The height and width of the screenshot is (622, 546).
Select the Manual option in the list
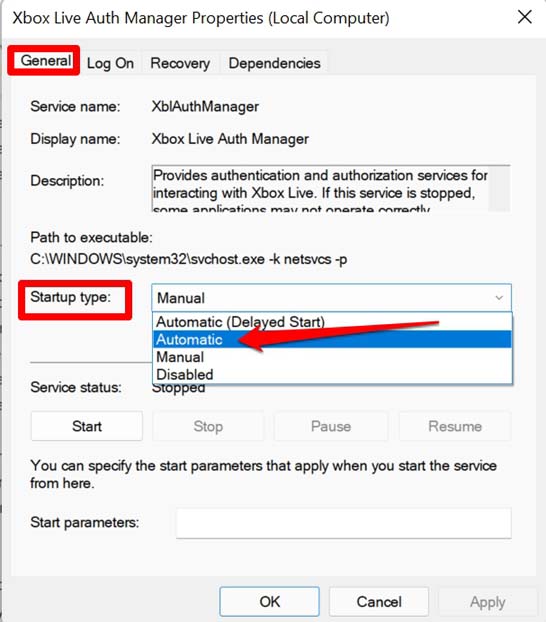(333, 357)
